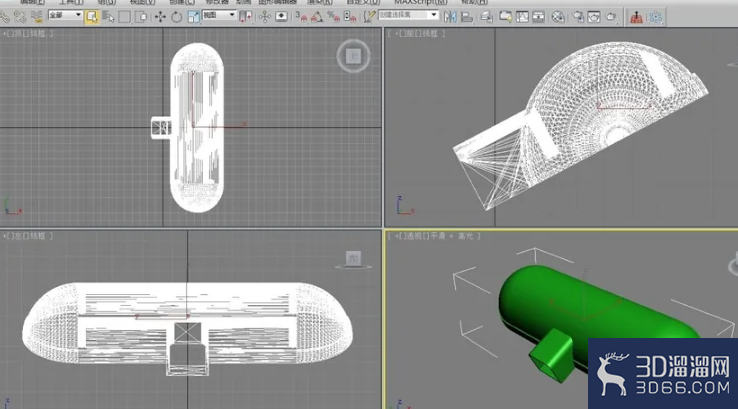The width and height of the screenshot is (738, 409).
Task: Open the Layer Manager icon
Action: 486,17
